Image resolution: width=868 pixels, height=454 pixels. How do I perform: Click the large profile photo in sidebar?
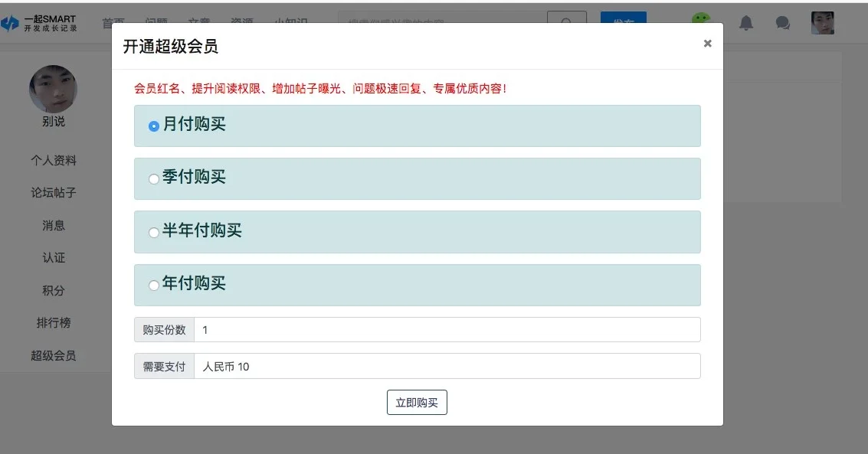(x=53, y=89)
